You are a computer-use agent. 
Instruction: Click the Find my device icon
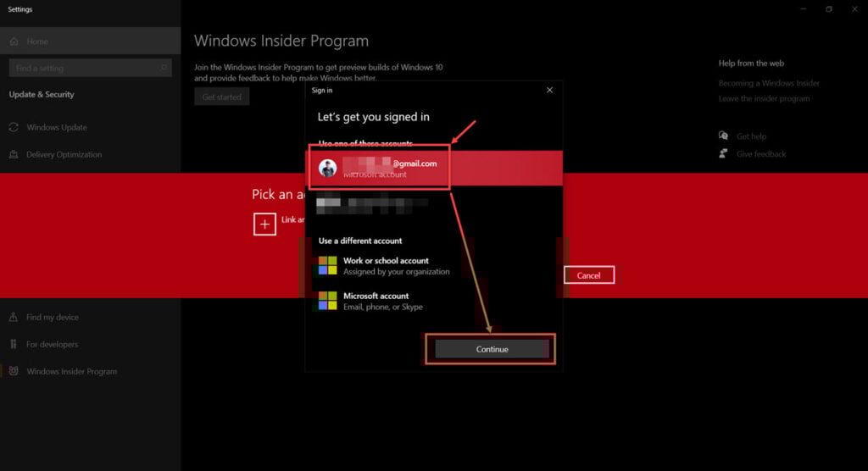pyautogui.click(x=14, y=317)
